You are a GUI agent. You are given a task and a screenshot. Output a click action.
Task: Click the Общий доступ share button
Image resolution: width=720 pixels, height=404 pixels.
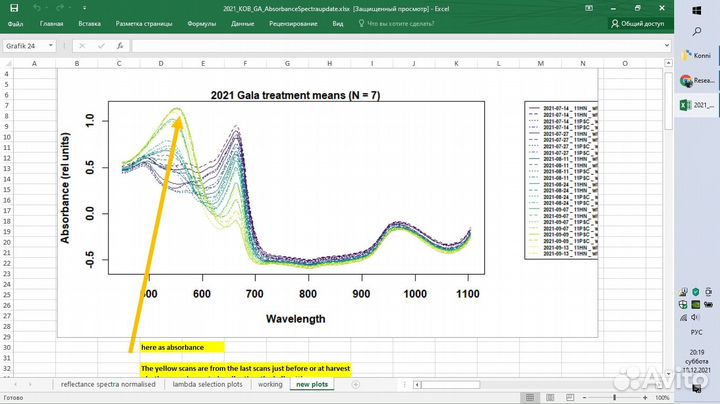click(x=637, y=23)
